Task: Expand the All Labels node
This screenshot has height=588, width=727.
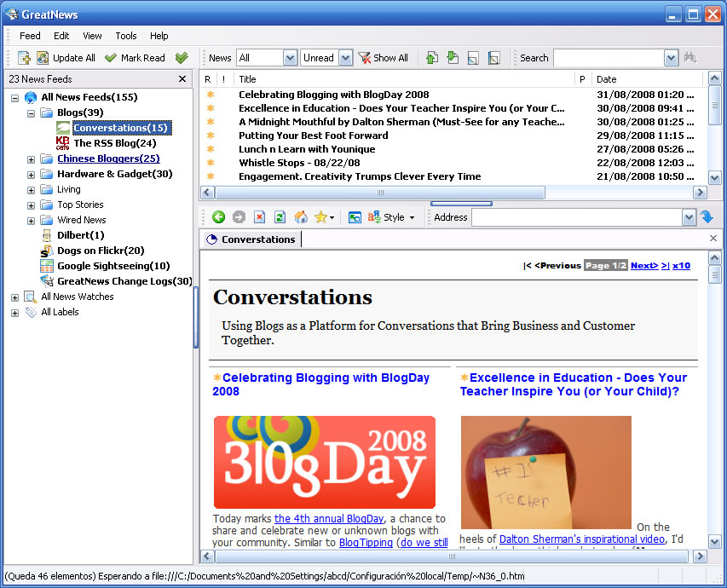Action: (x=14, y=313)
